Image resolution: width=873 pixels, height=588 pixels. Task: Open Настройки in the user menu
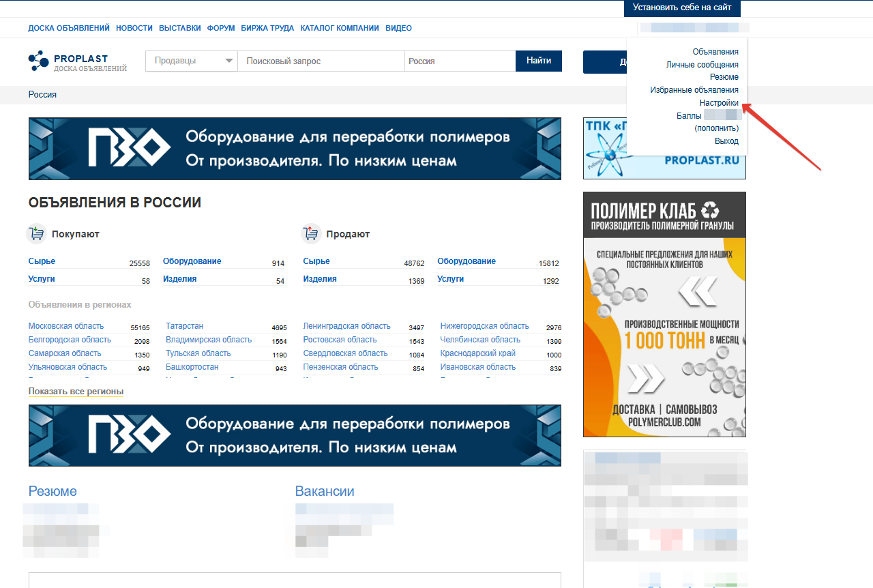[718, 103]
